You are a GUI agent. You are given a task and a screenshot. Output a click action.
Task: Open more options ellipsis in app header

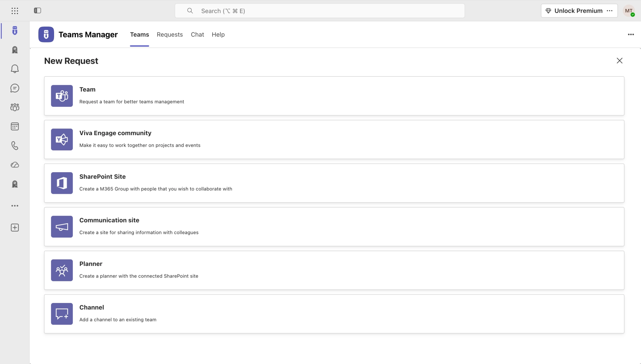(x=631, y=34)
